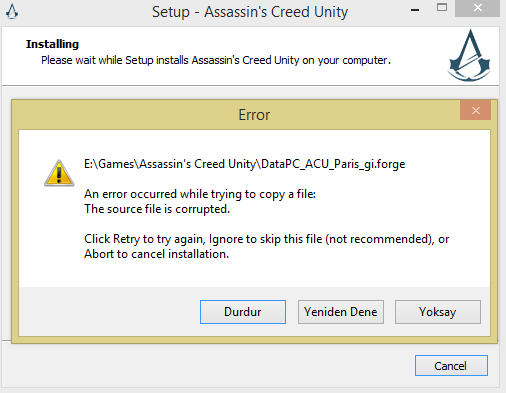The height and width of the screenshot is (393, 506).
Task: Close the Error dialog with its X
Action: coord(476,110)
